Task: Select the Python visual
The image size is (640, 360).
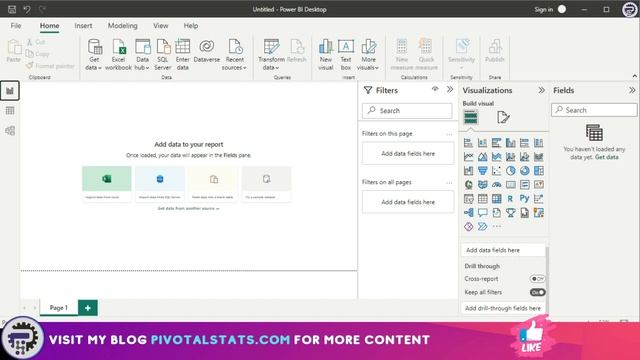Action: click(524, 199)
